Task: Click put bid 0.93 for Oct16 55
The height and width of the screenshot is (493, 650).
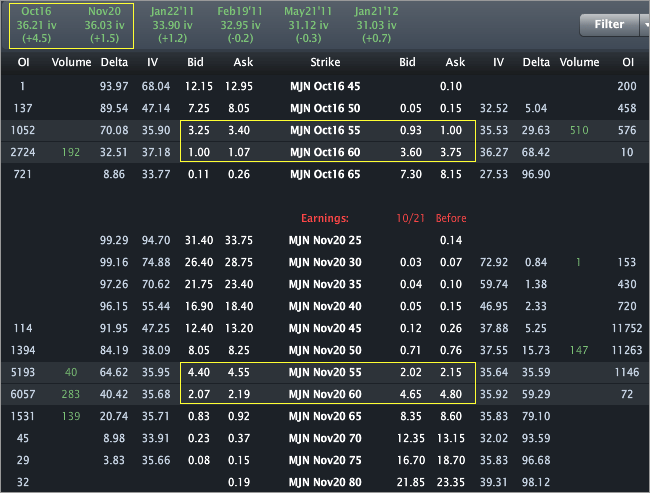Action: pyautogui.click(x=410, y=130)
